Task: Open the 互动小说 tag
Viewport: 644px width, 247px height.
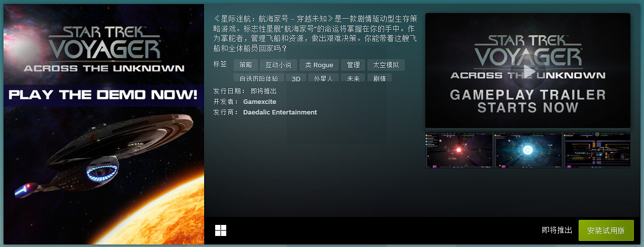Action: click(279, 65)
